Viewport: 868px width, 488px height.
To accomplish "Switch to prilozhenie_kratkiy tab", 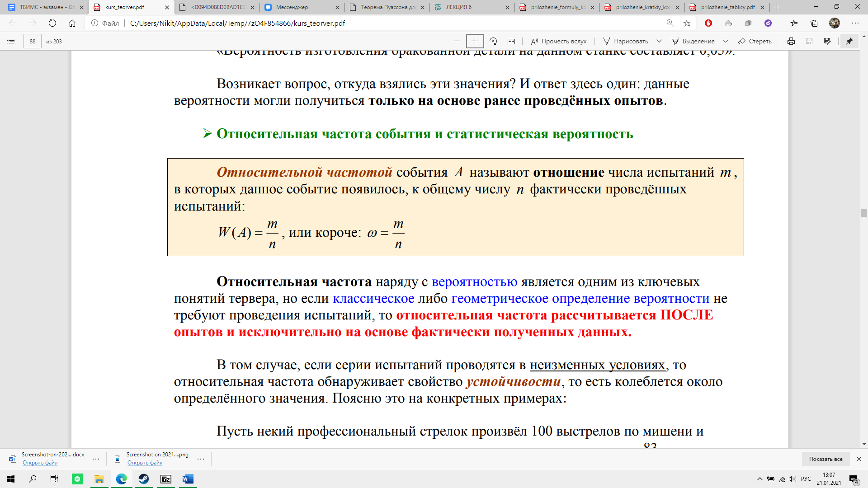I will (x=642, y=7).
